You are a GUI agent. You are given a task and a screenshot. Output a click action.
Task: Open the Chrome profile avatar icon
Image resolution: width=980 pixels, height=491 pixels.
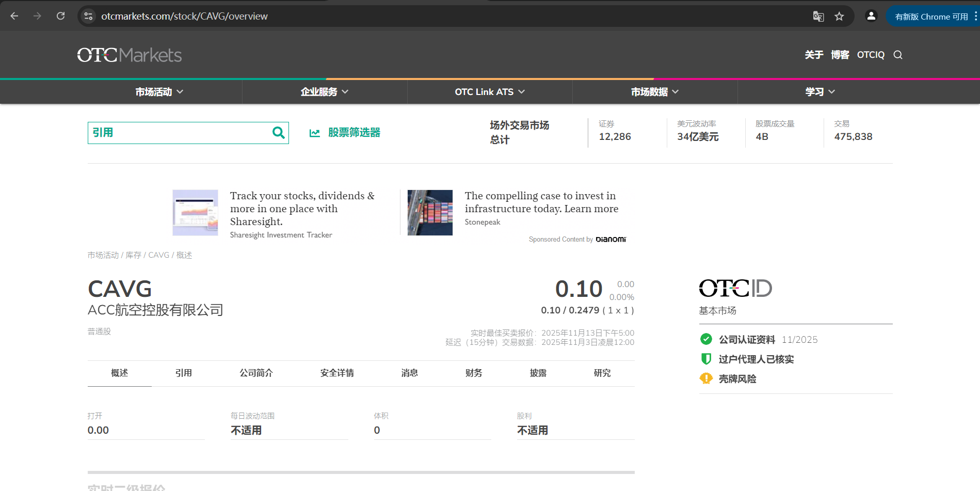(x=871, y=16)
